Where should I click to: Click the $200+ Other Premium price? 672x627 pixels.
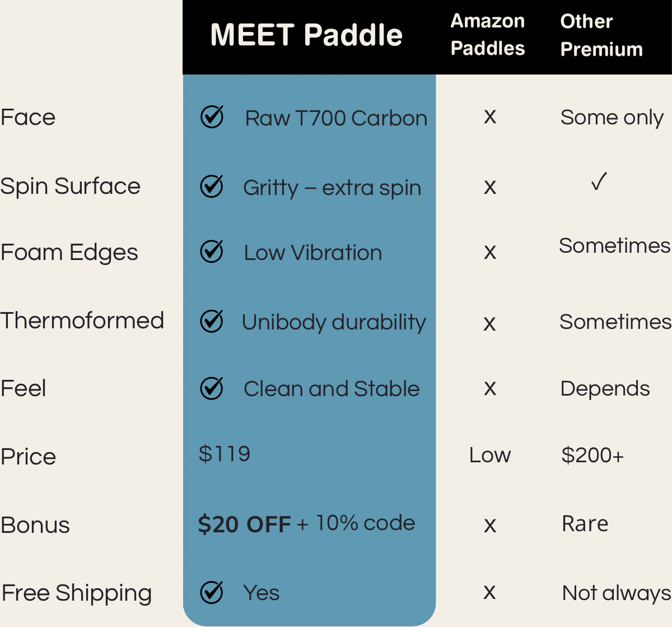tap(592, 455)
